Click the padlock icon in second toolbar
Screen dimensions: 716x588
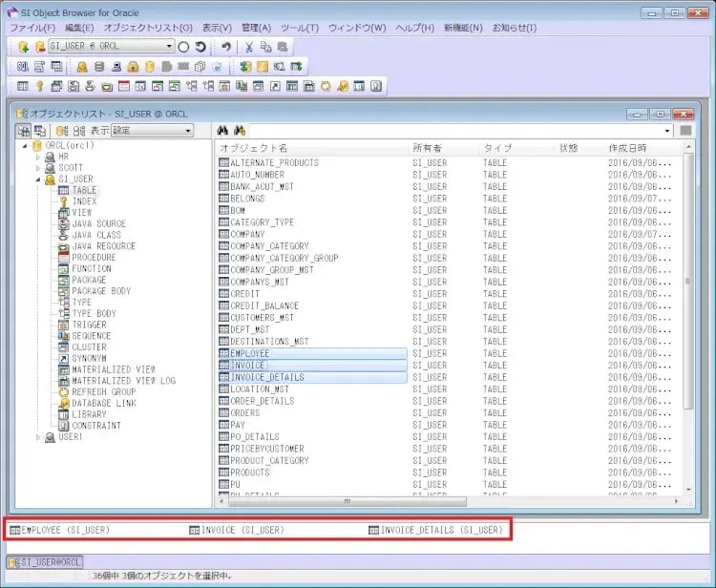pyautogui.click(x=133, y=67)
